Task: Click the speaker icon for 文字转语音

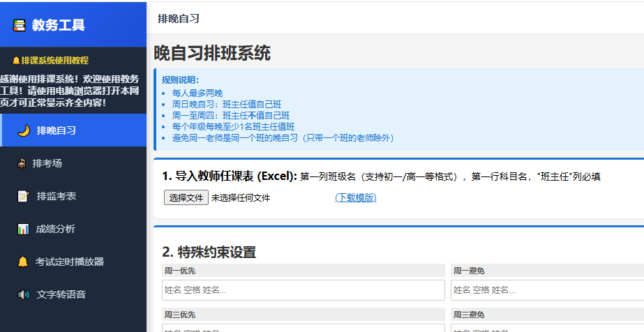Action: [24, 294]
